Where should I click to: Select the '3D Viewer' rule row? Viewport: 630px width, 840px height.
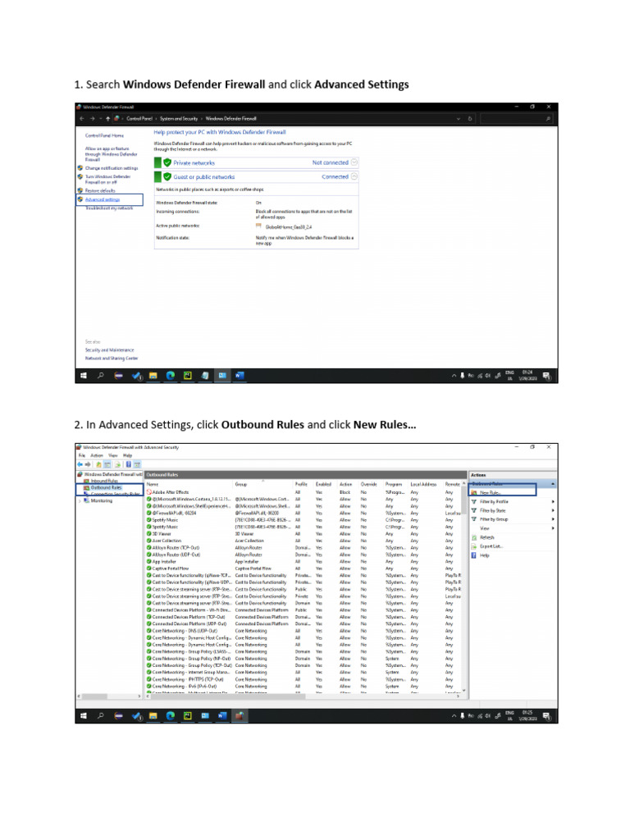pyautogui.click(x=303, y=533)
